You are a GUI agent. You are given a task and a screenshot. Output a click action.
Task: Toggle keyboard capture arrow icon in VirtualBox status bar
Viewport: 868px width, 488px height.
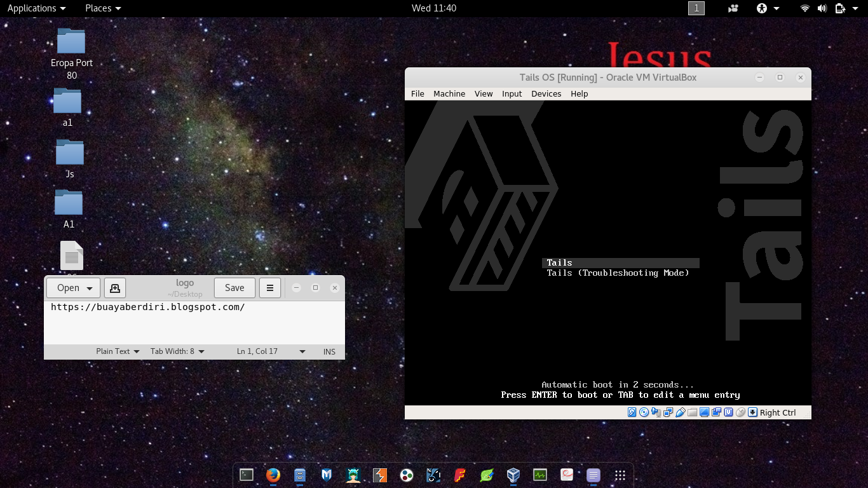point(753,412)
